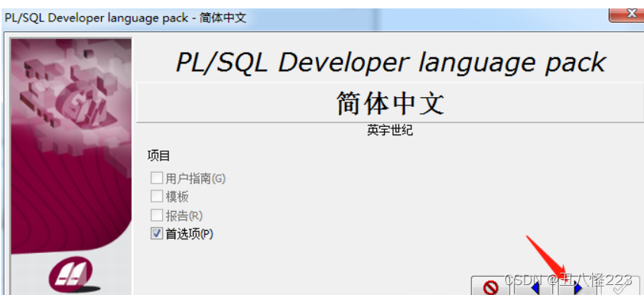The image size is (644, 295).
Task: Toggle the 用户指南(G) checkbox
Action: 157,178
